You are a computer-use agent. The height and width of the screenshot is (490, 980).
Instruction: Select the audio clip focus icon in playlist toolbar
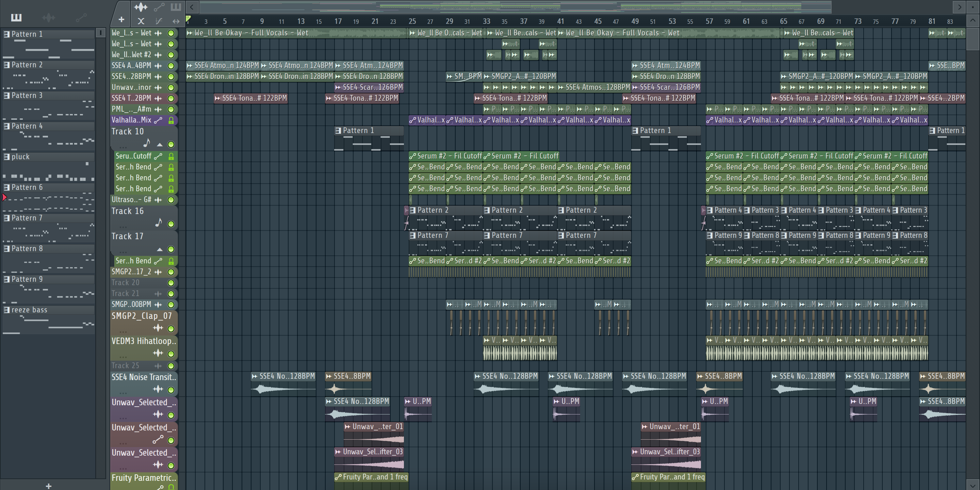pyautogui.click(x=141, y=7)
